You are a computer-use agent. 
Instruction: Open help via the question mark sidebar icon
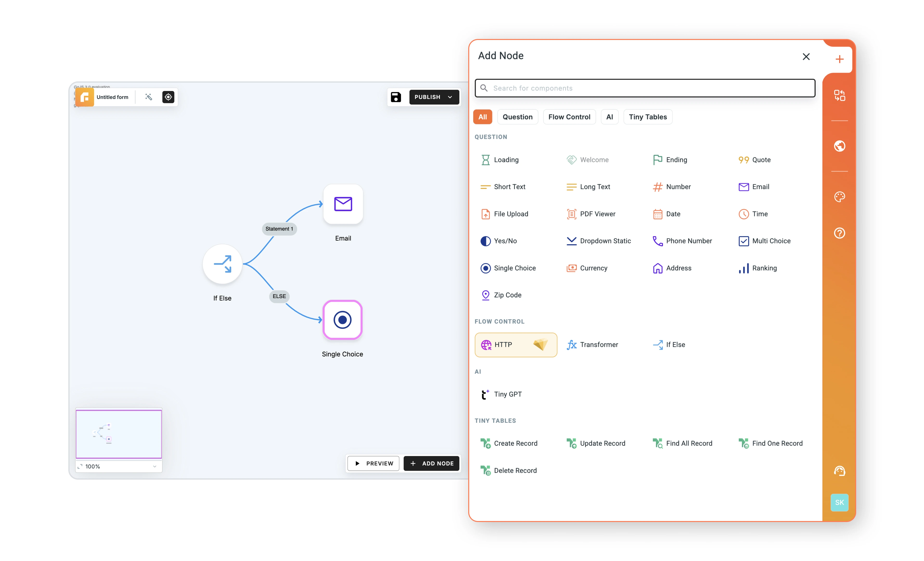[x=840, y=233]
